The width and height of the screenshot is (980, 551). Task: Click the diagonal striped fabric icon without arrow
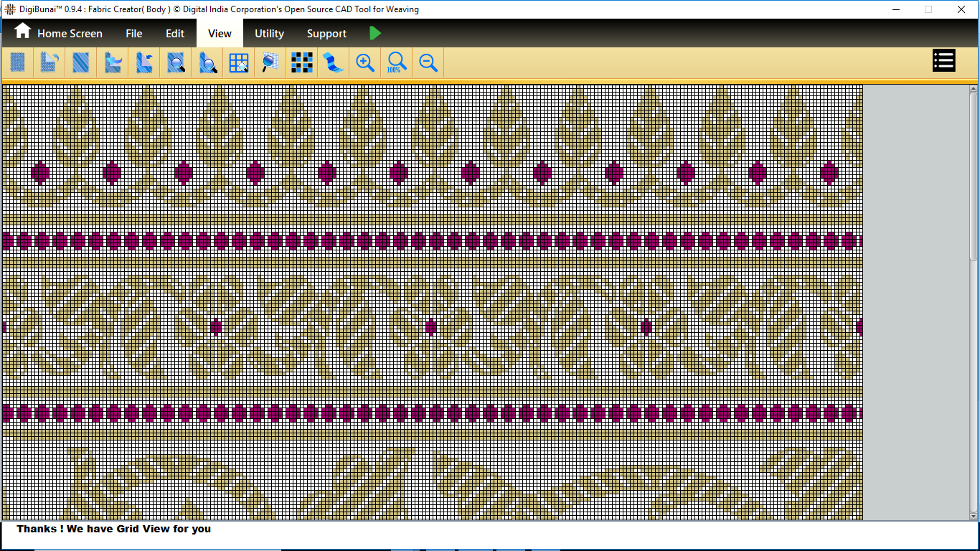click(x=81, y=63)
